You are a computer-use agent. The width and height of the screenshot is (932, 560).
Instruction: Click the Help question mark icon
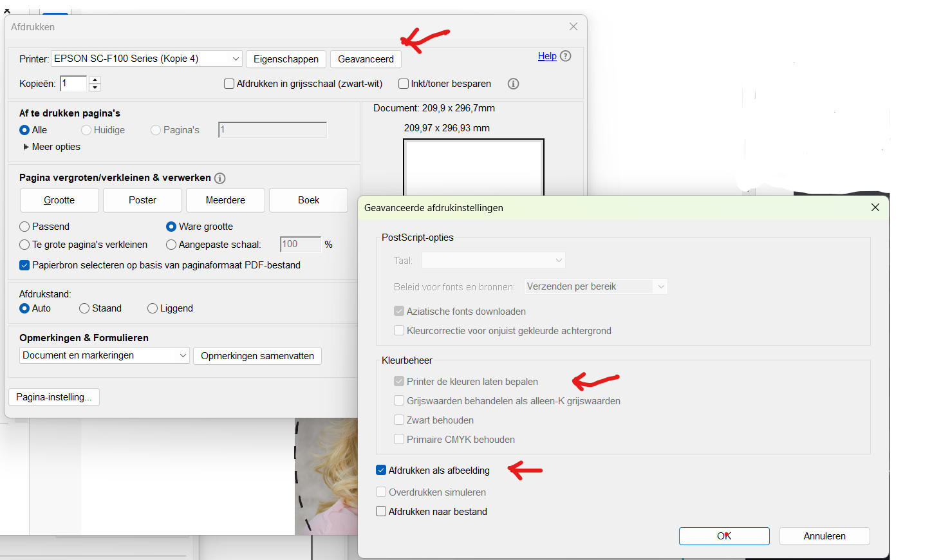pyautogui.click(x=566, y=56)
